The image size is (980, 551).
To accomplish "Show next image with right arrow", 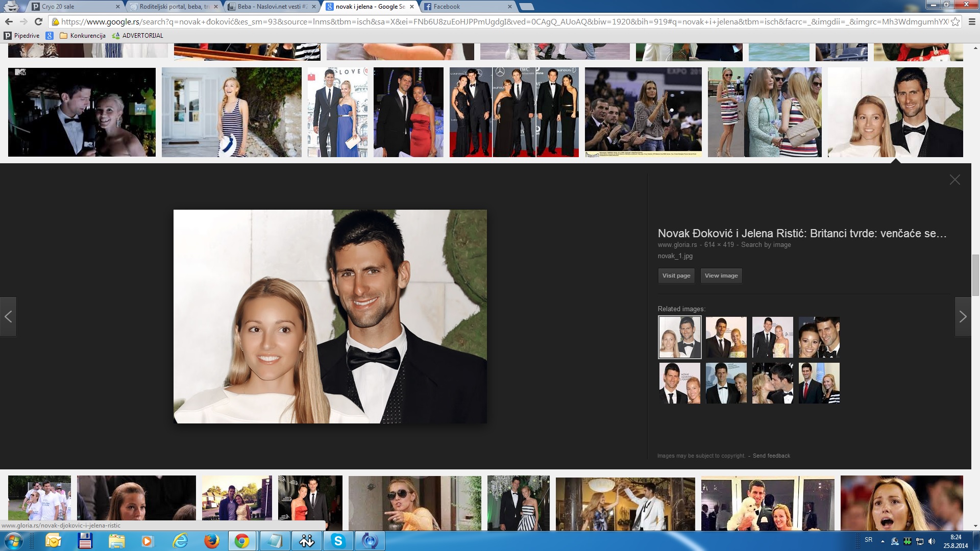I will [963, 317].
